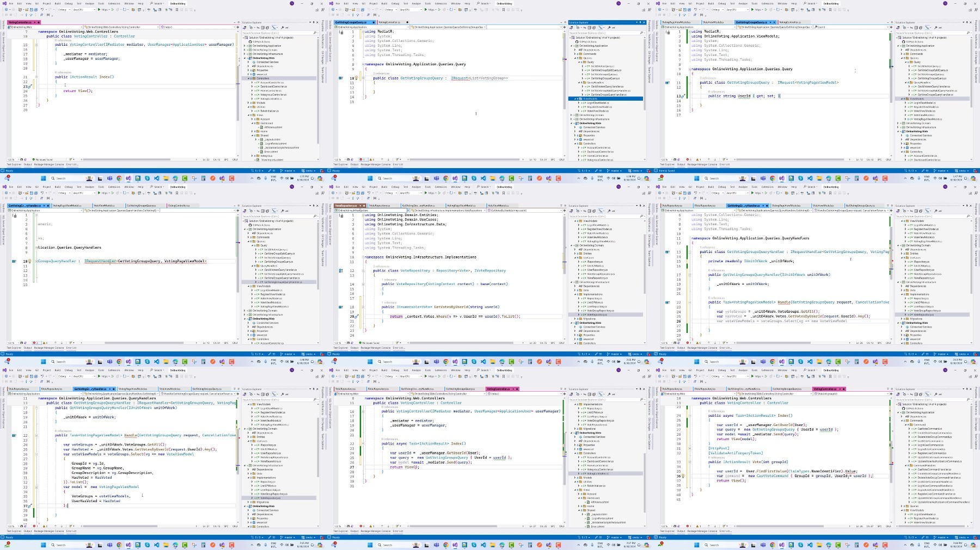Collapse Implementations folder in VoteRepository.cs window
The image size is (980, 550).
click(x=575, y=294)
